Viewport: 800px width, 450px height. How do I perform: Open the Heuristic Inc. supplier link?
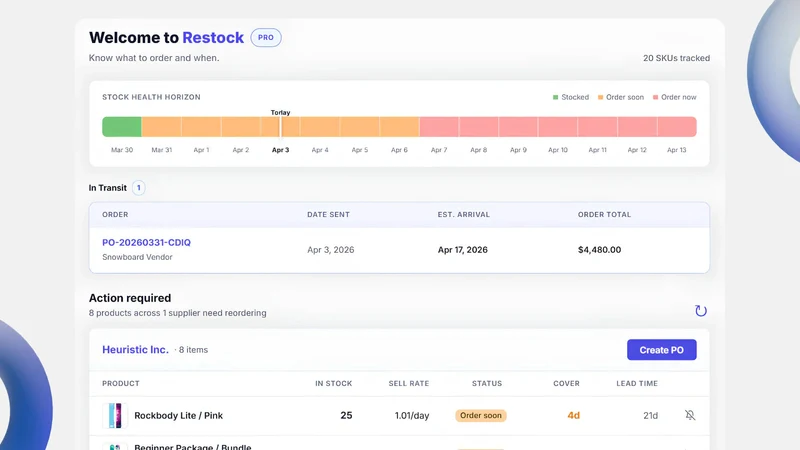tap(135, 350)
